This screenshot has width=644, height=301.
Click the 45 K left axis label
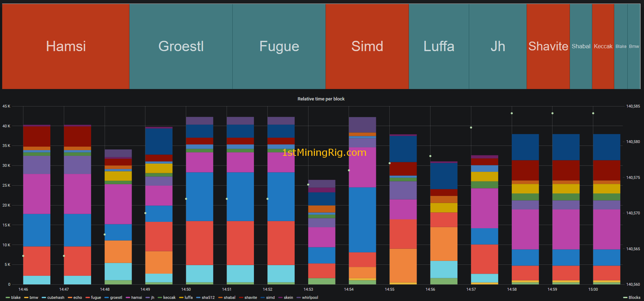6,106
